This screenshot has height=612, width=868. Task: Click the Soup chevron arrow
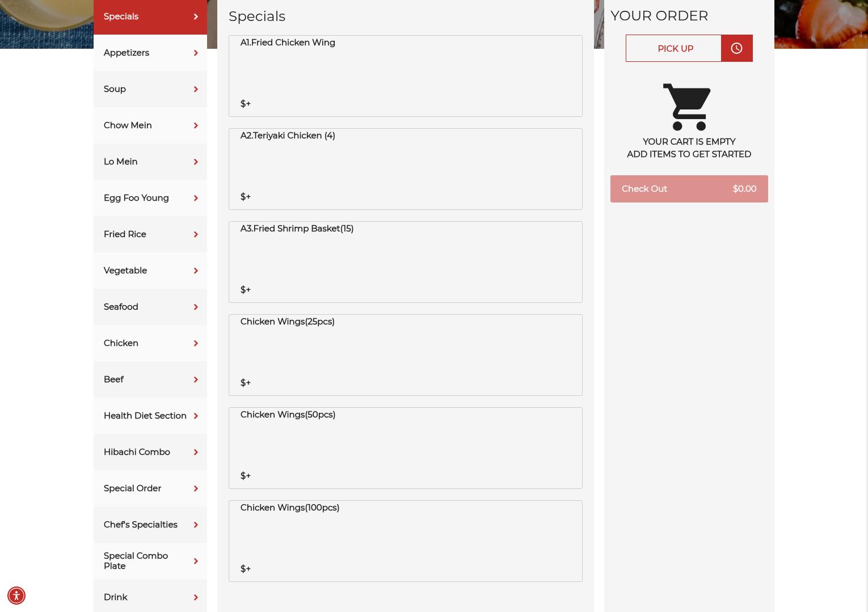click(196, 89)
